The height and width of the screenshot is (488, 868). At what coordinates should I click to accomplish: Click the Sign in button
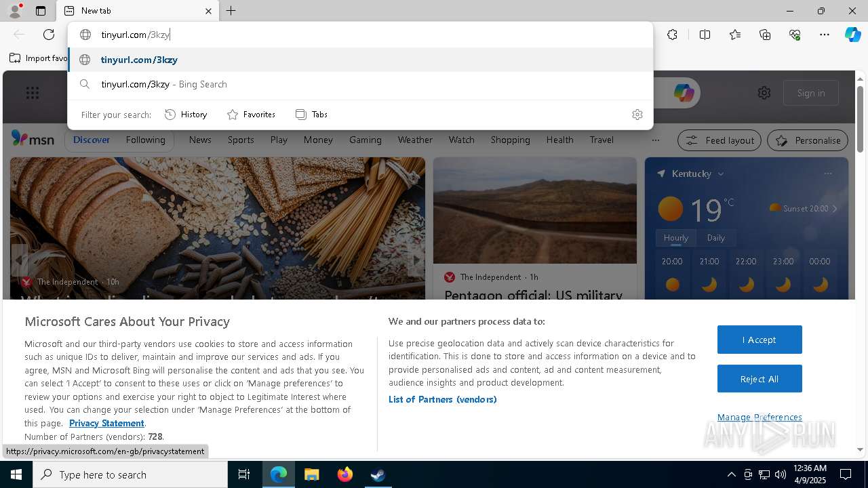click(811, 93)
